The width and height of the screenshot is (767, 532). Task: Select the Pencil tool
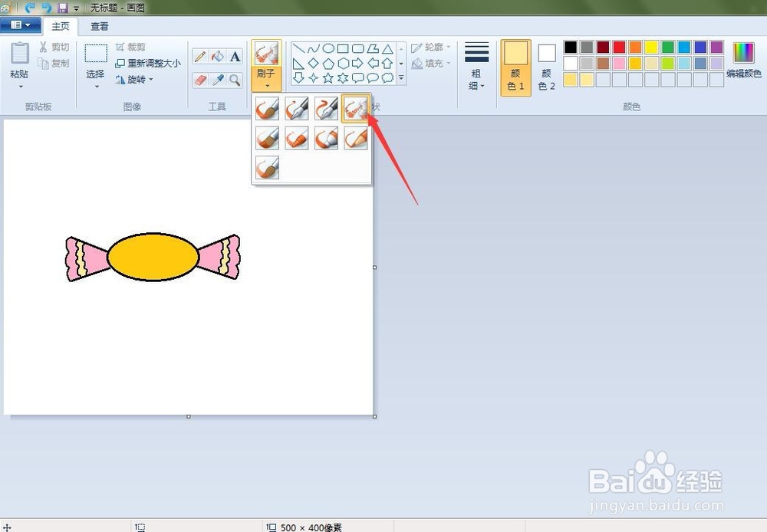200,56
